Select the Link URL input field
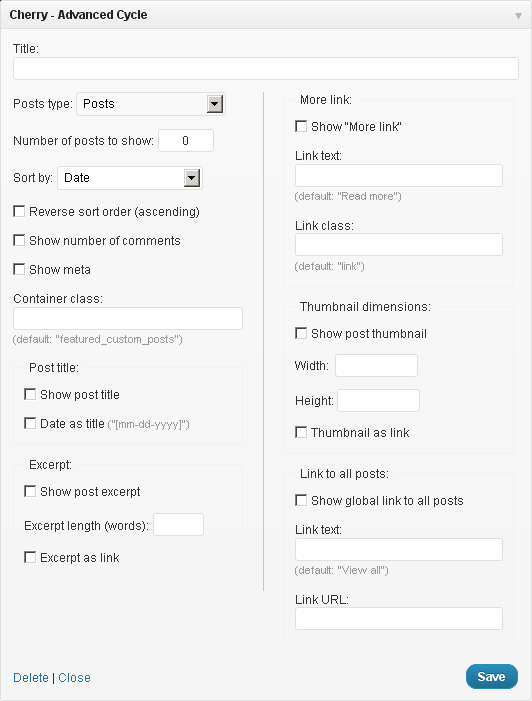Viewport: 532px width, 701px height. (399, 619)
